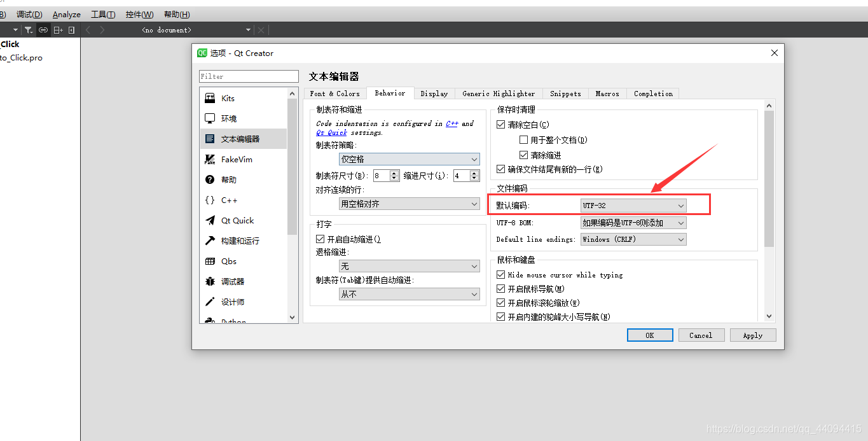The width and height of the screenshot is (868, 441).
Task: Select the 环境 monitor icon in sidebar
Action: 210,118
